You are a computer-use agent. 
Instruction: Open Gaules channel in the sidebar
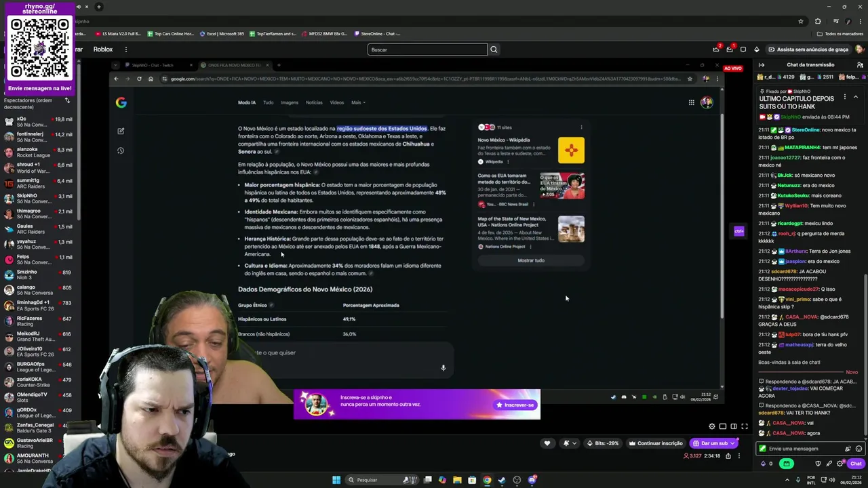(39, 228)
